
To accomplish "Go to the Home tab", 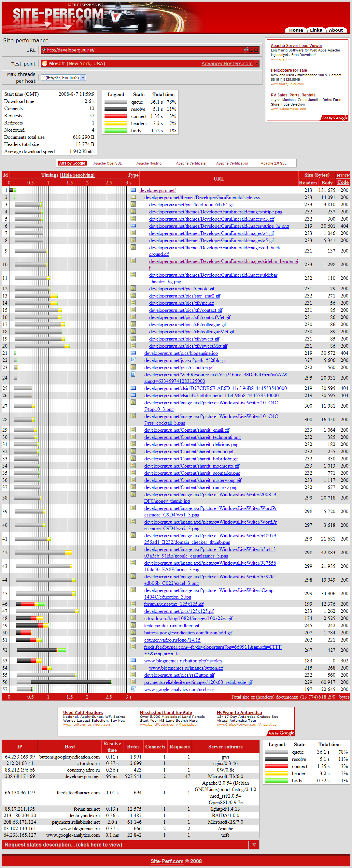I will (x=296, y=30).
